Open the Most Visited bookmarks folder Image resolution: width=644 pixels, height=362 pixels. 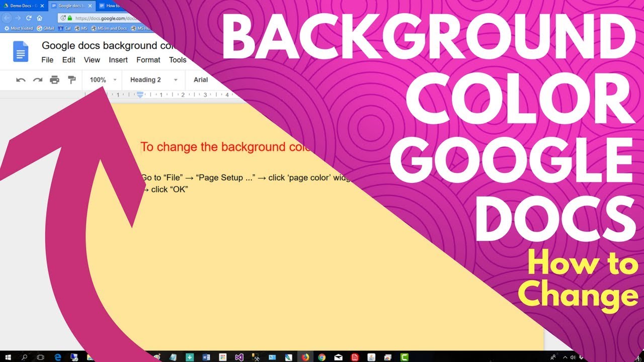click(x=19, y=28)
